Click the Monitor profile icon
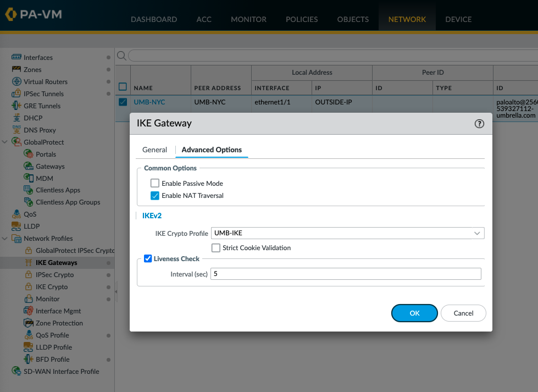The image size is (538, 392). click(29, 299)
